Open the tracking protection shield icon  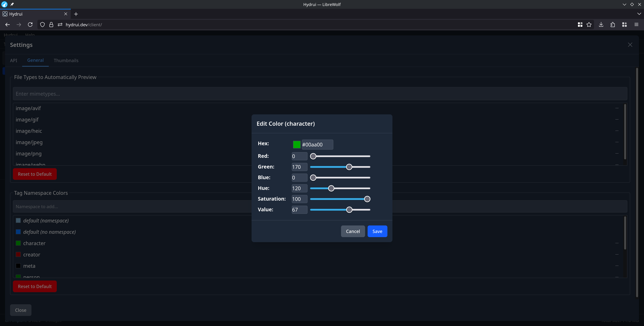[42, 25]
